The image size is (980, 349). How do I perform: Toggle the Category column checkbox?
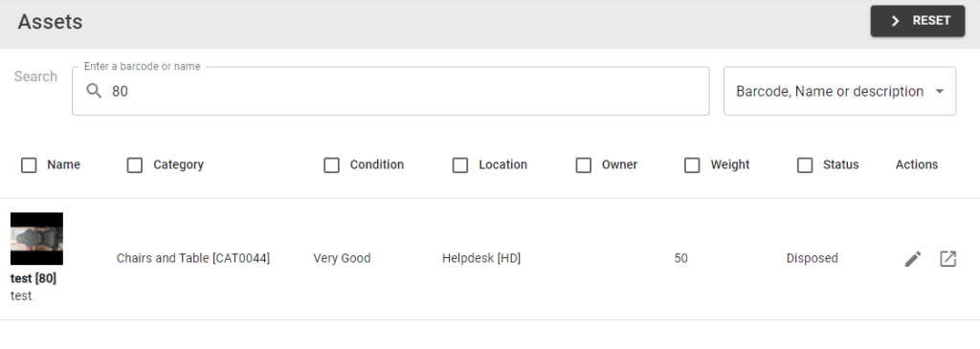click(134, 164)
